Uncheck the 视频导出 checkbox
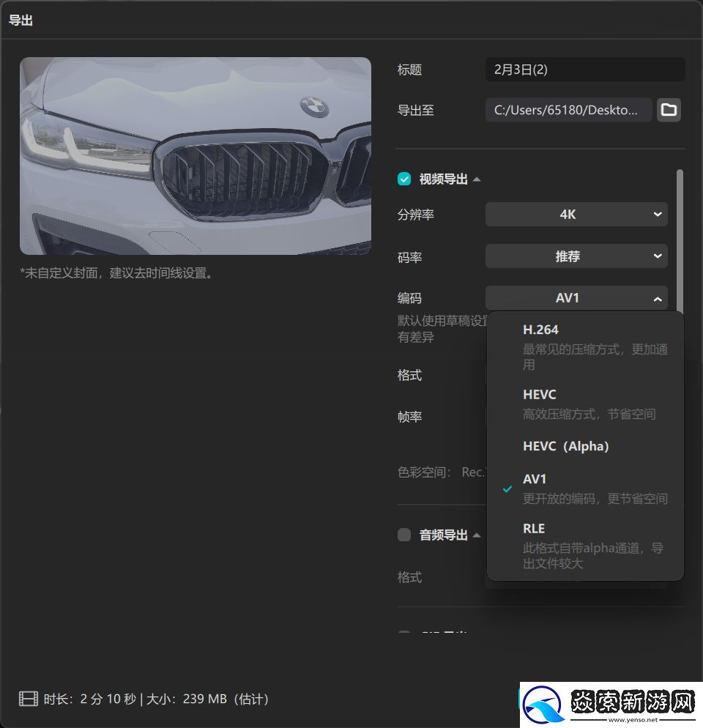Viewport: 703px width, 728px height. click(403, 178)
